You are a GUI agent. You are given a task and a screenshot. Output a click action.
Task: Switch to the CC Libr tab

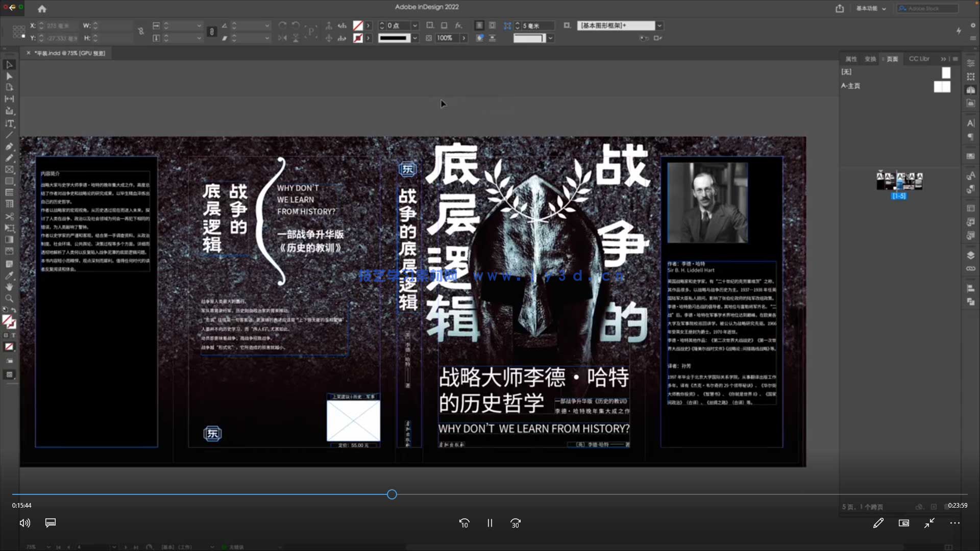coord(919,59)
